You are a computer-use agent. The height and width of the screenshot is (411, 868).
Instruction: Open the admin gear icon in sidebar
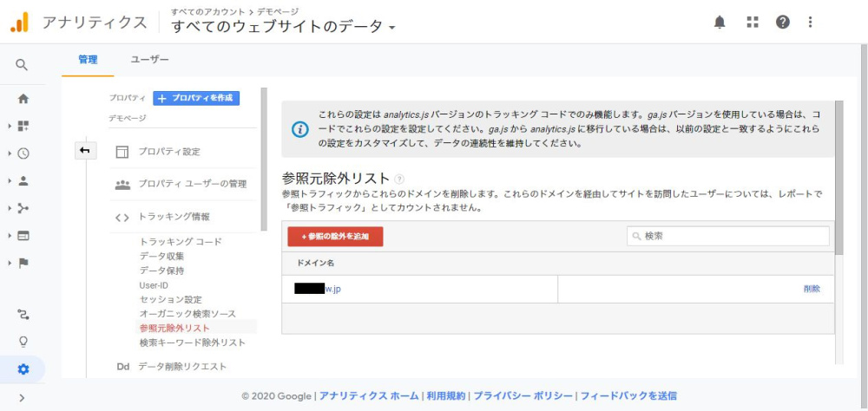click(23, 369)
